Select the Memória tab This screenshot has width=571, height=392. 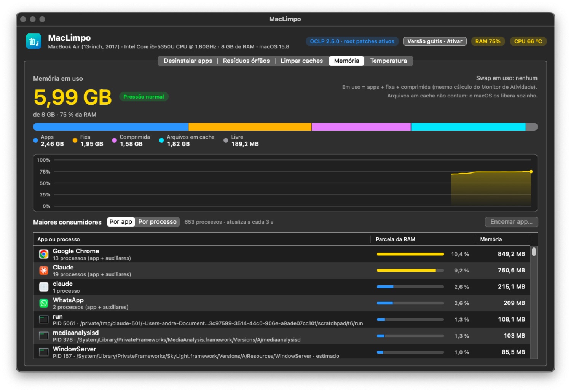(x=346, y=61)
